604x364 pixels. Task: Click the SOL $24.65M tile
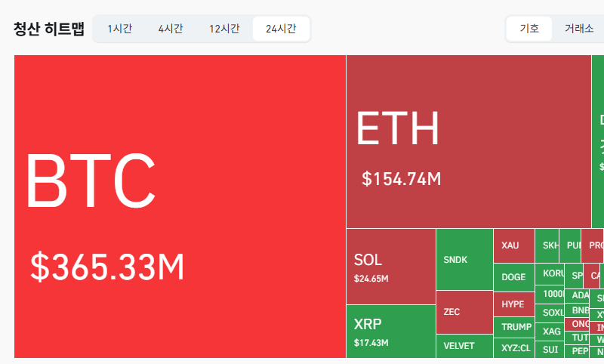[x=391, y=267]
